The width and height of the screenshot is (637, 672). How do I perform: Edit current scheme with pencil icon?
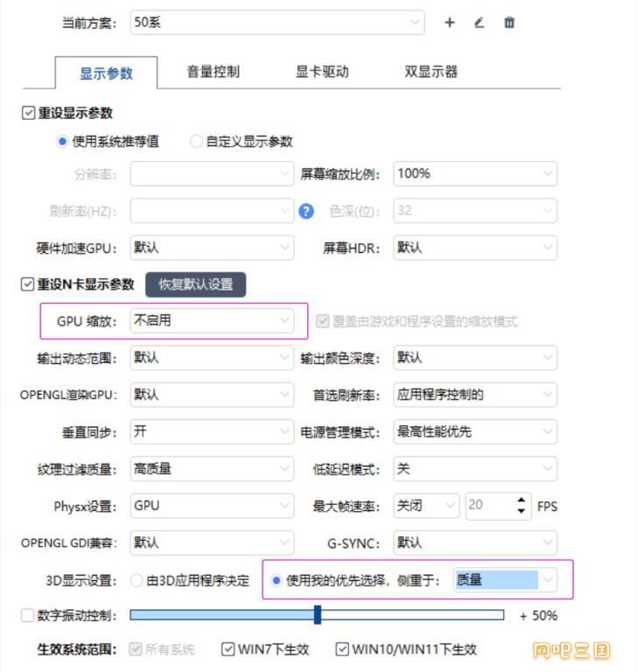coord(479,22)
